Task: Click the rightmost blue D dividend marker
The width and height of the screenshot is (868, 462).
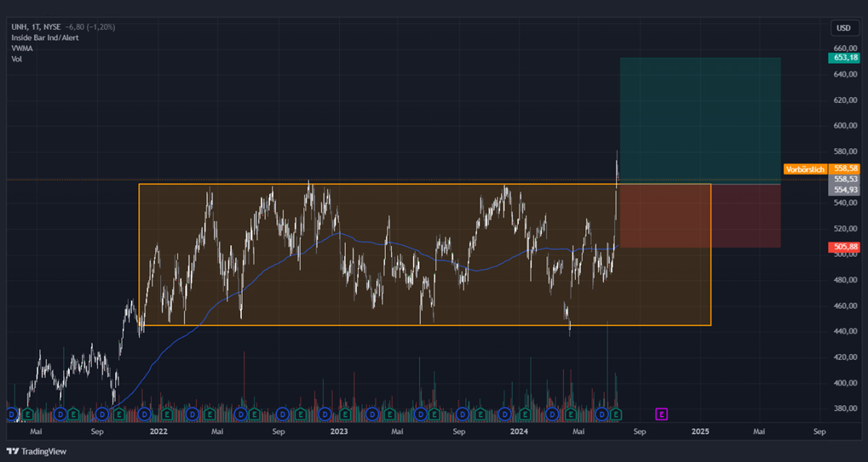Action: (601, 413)
